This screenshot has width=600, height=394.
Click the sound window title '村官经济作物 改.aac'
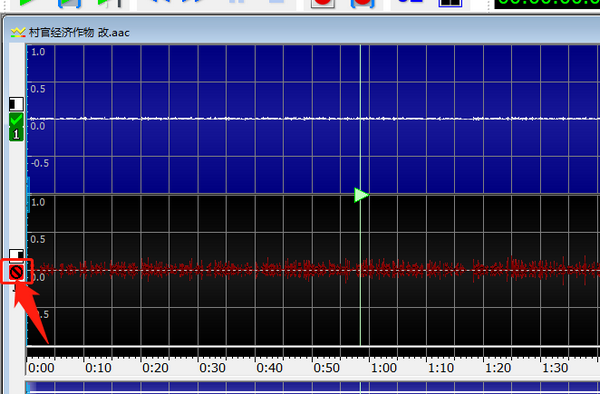pyautogui.click(x=79, y=33)
